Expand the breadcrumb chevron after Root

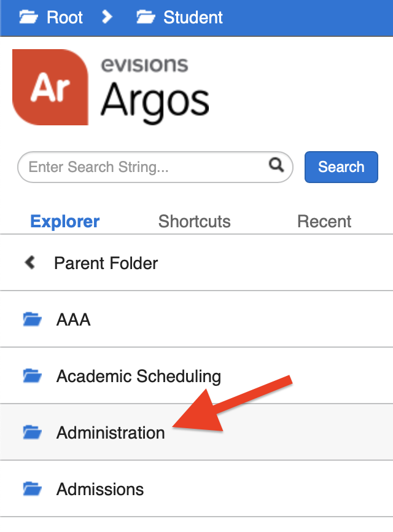[107, 17]
